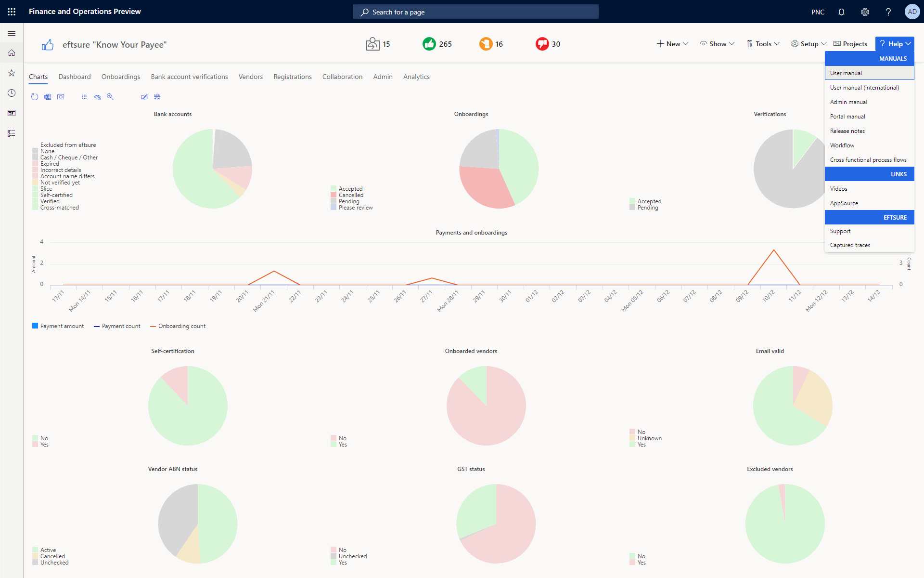
Task: Open the green thumbs-up 265 tile
Action: click(437, 44)
